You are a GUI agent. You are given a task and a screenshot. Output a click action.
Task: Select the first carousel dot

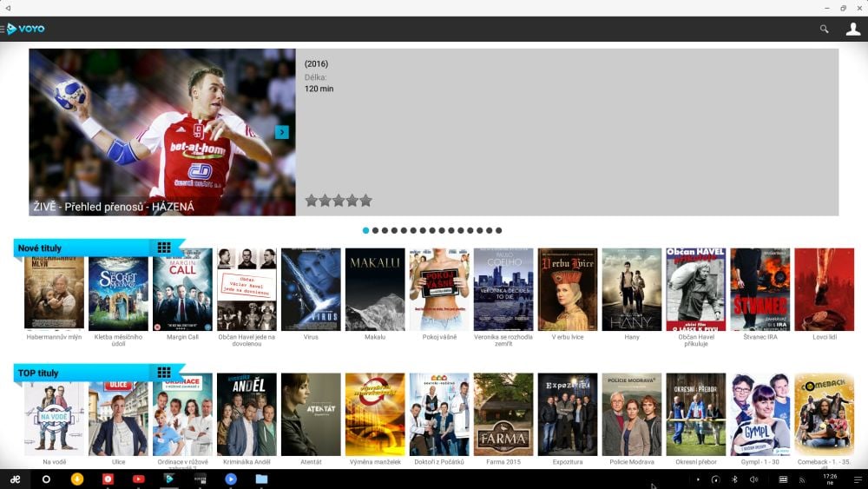(x=366, y=230)
